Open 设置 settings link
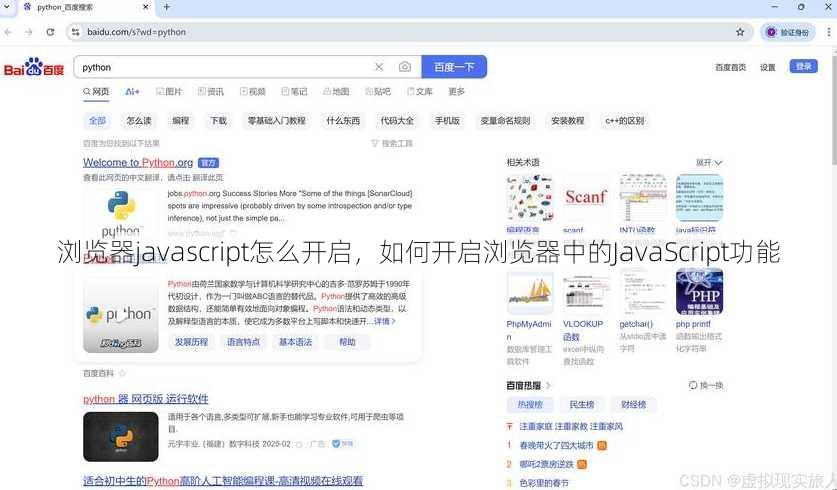The height and width of the screenshot is (490, 837). coord(768,67)
